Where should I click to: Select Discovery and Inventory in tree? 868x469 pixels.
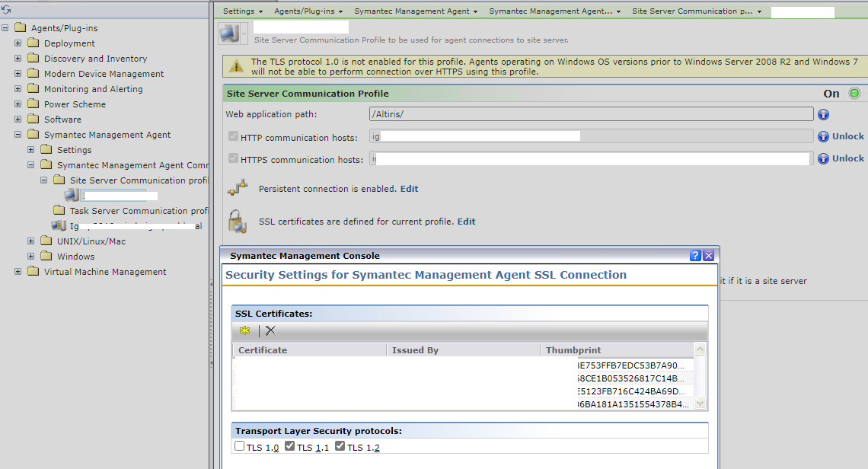pos(95,58)
